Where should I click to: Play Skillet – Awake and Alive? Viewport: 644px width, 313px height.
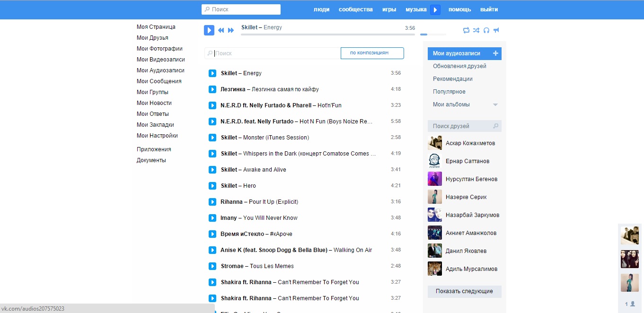pyautogui.click(x=212, y=170)
